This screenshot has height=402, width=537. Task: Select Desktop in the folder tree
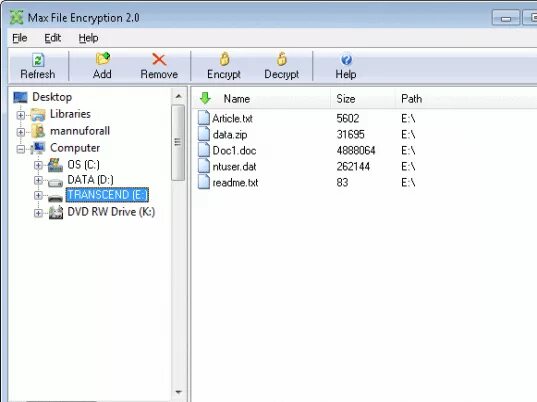click(52, 97)
